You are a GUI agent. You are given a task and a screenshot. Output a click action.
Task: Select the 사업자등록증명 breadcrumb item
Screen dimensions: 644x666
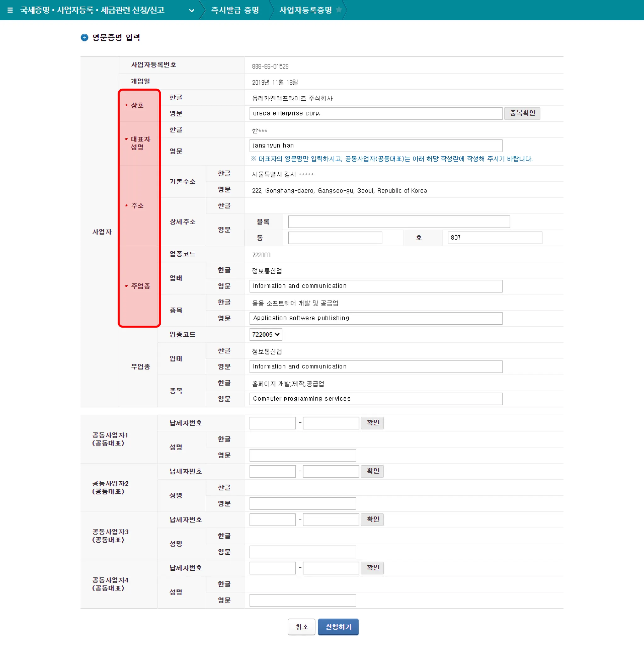click(305, 10)
